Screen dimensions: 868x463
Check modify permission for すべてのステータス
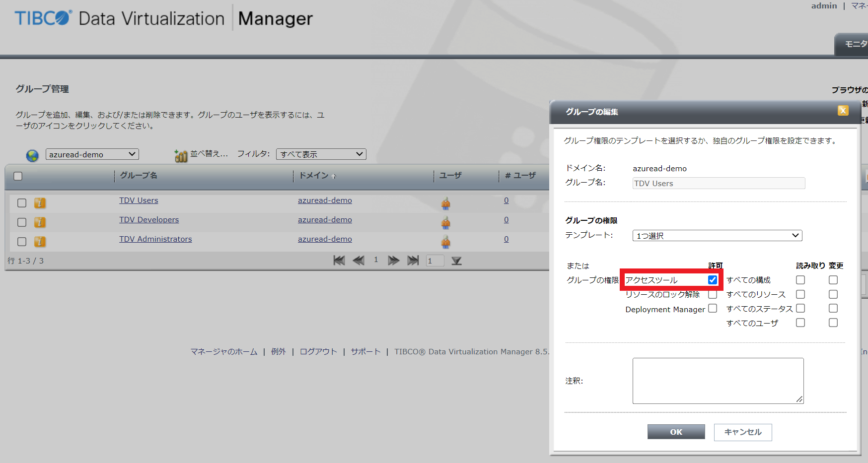pyautogui.click(x=833, y=308)
